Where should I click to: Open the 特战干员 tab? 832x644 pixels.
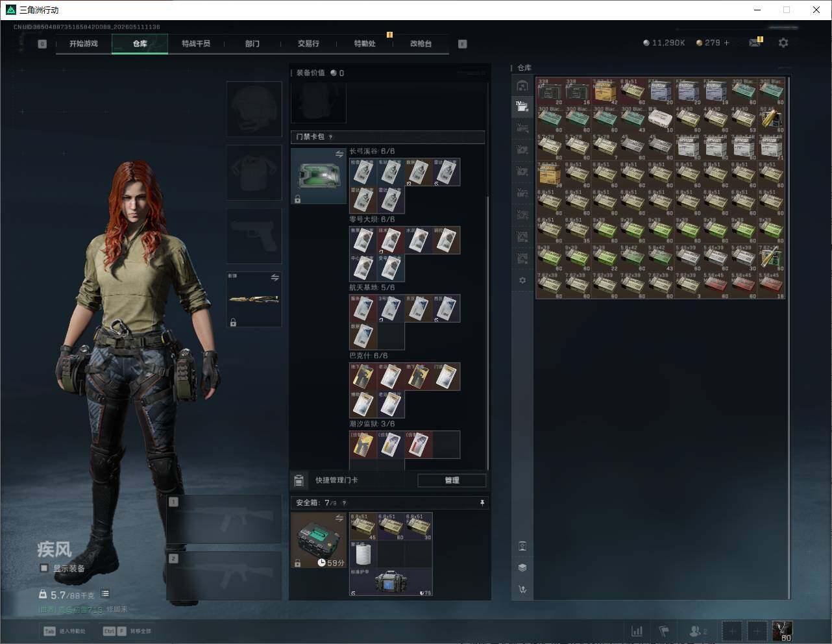pos(196,43)
